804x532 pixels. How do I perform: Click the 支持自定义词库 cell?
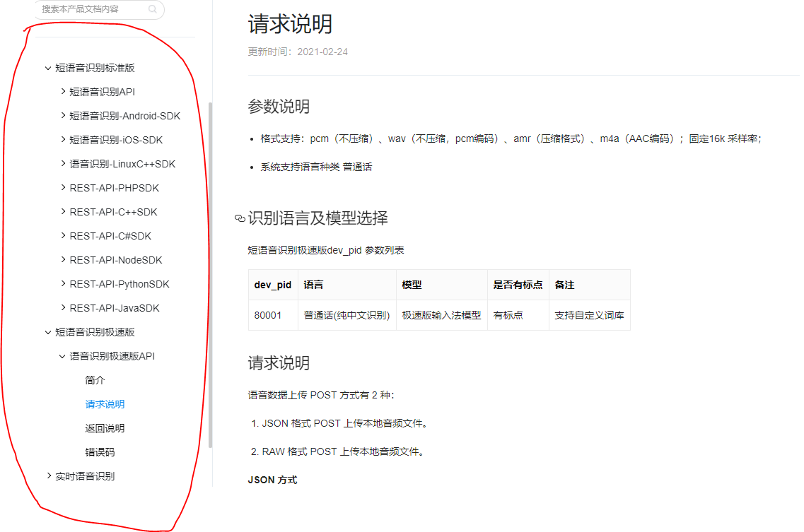[x=589, y=315]
